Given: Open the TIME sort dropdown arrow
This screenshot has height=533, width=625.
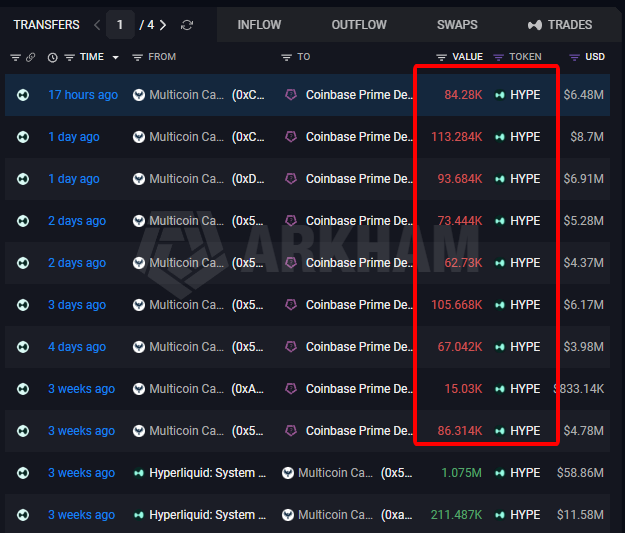Looking at the screenshot, I should (116, 58).
